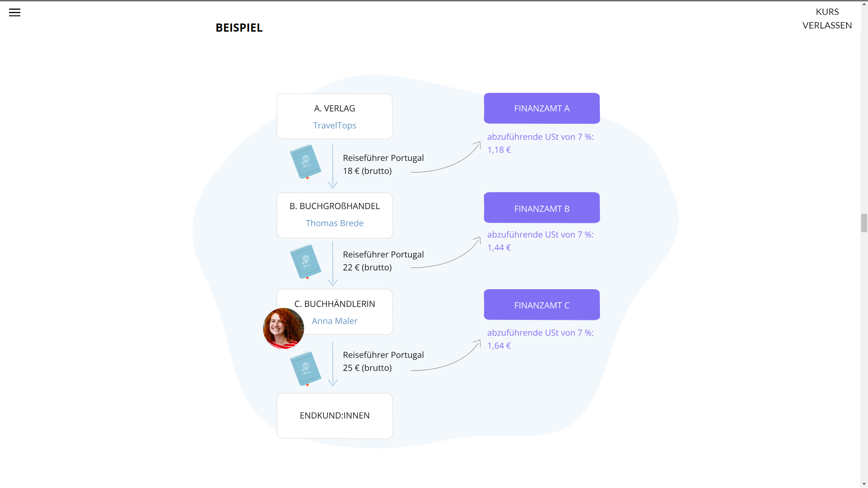Click the book icon above Endkund:innen box
The height and width of the screenshot is (488, 868).
[x=306, y=369]
